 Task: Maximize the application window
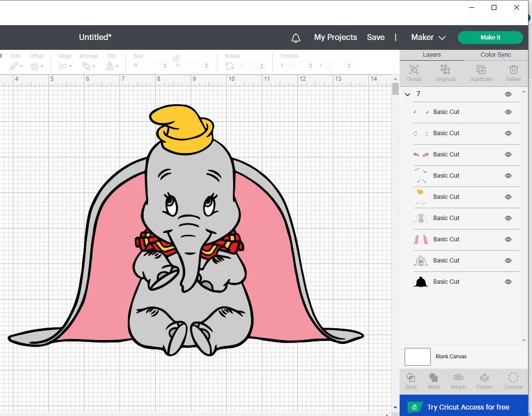click(494, 7)
